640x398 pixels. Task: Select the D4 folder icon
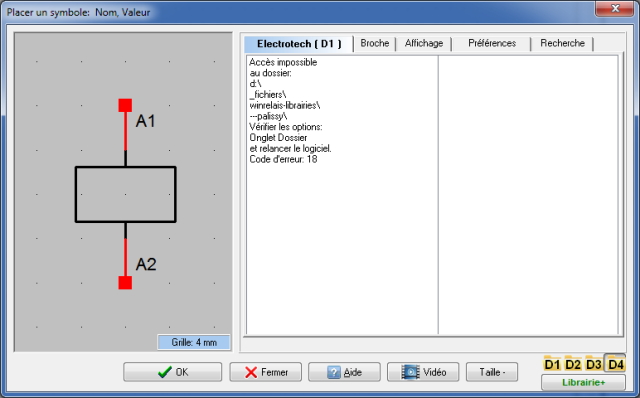click(x=615, y=363)
